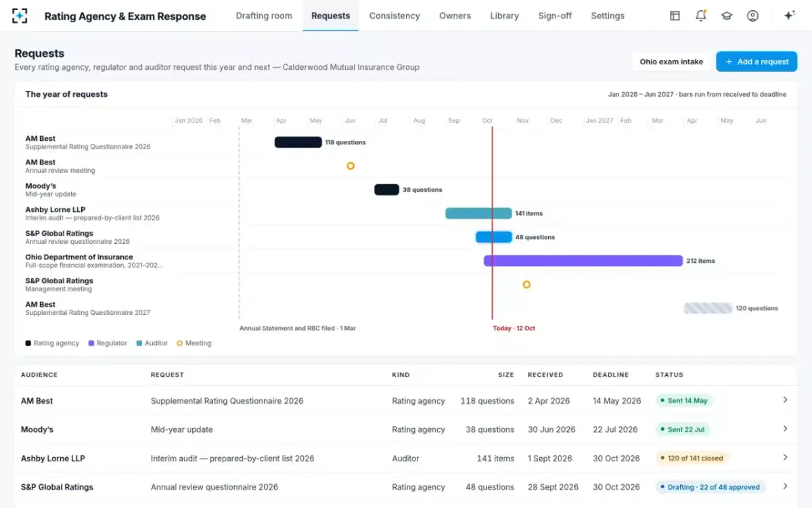
Task: Go to the Owners tab
Action: [455, 16]
